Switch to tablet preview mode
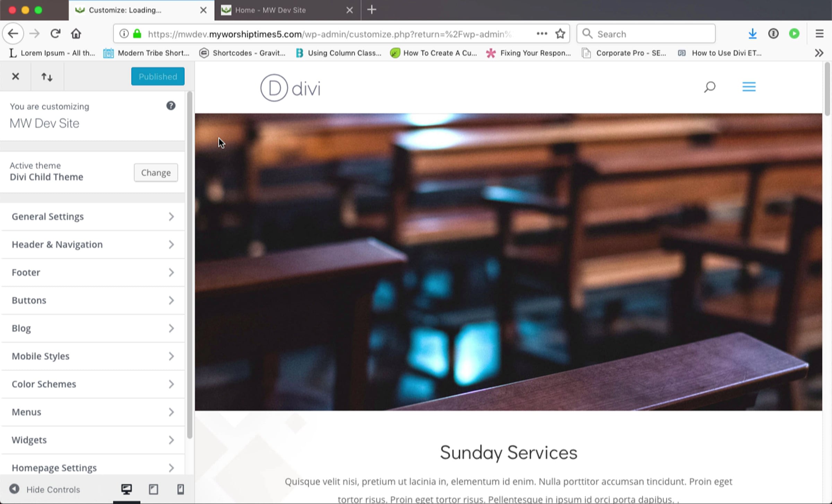This screenshot has height=504, width=832. [154, 489]
